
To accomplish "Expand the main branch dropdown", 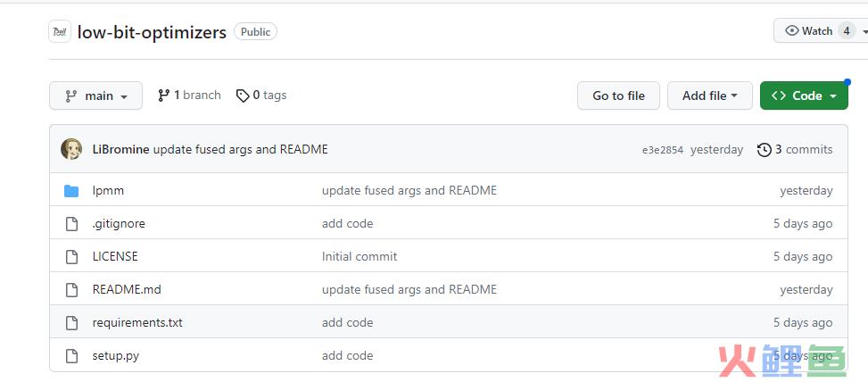I will pyautogui.click(x=95, y=95).
